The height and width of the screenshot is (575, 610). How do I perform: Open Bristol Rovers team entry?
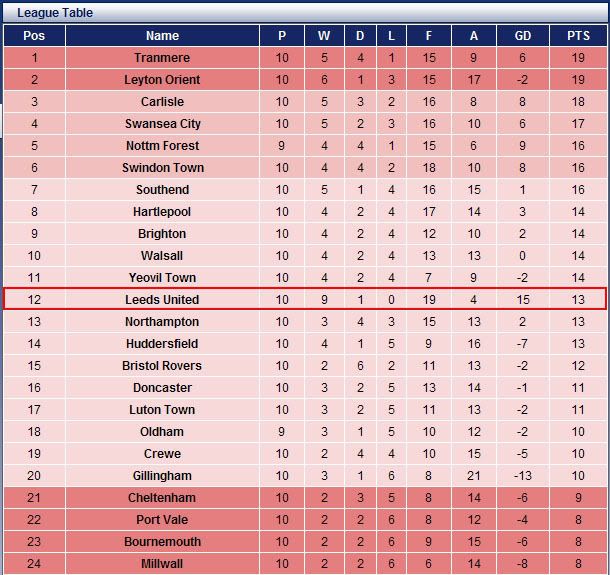[162, 366]
